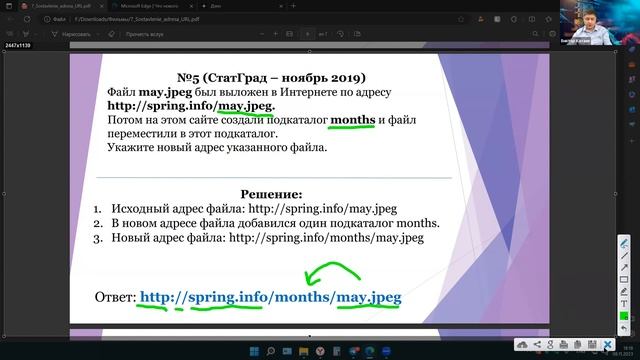Reload the page with refresh button

(x=27, y=19)
